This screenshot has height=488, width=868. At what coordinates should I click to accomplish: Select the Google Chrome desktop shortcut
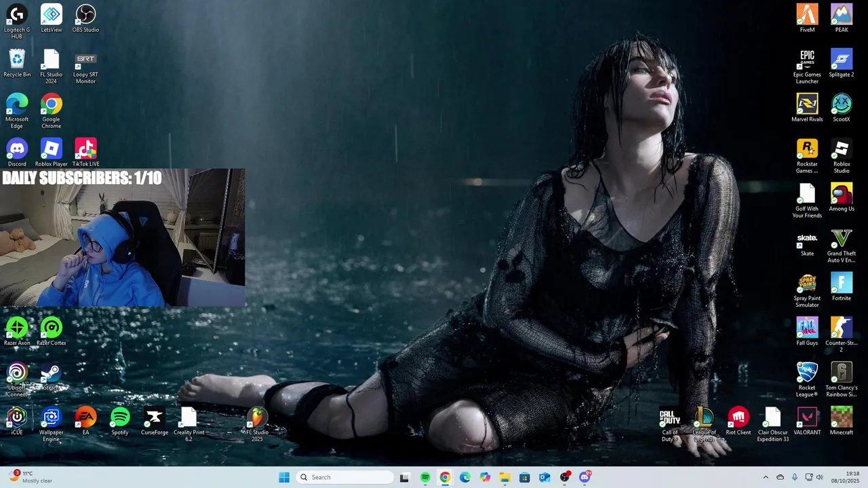[52, 110]
